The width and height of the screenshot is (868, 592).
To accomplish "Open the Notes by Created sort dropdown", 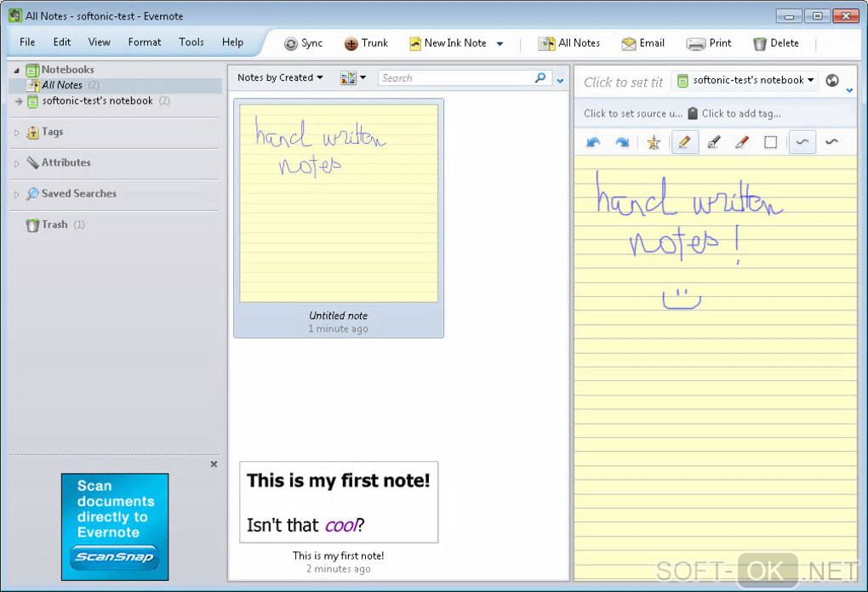I will (280, 78).
